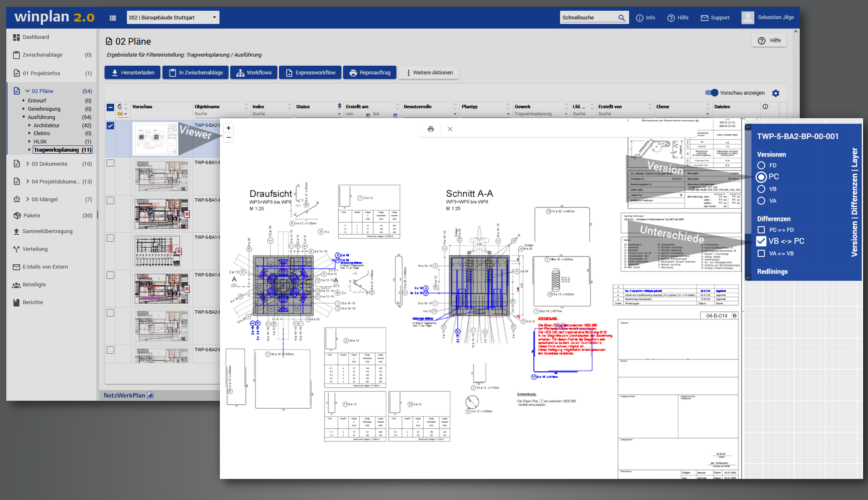Uncheck VB <-> PC difference checkbox
The height and width of the screenshot is (500, 868).
(761, 241)
